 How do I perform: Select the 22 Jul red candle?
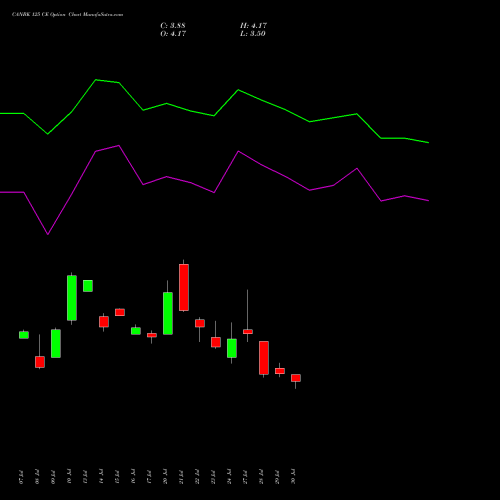(x=200, y=323)
